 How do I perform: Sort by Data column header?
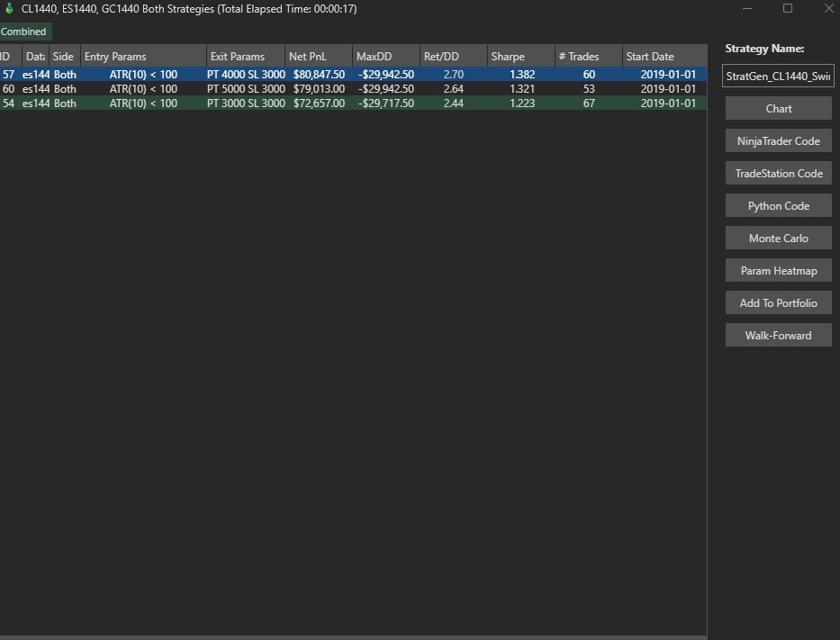coord(35,56)
